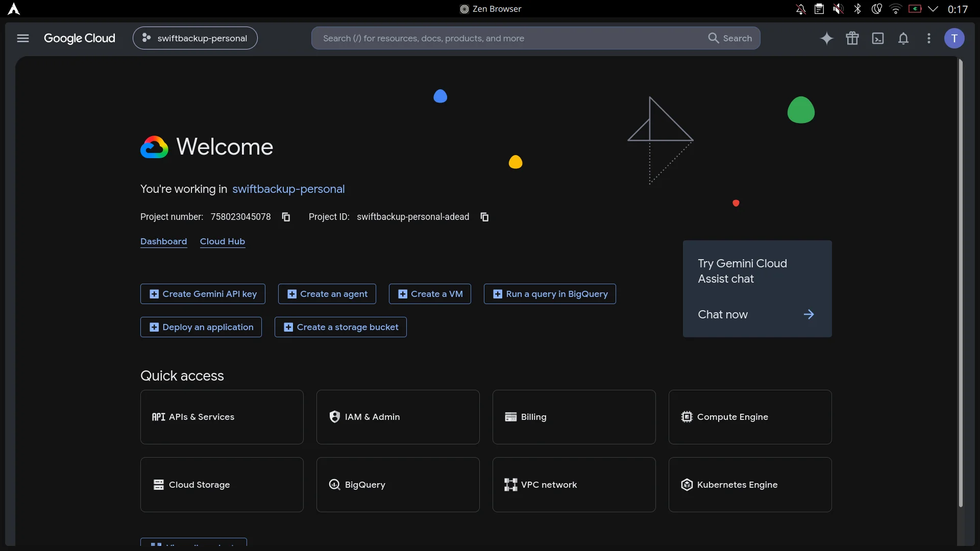Open Chat now in Gemini Cloud Assist card
The height and width of the screenshot is (551, 980).
(x=723, y=315)
